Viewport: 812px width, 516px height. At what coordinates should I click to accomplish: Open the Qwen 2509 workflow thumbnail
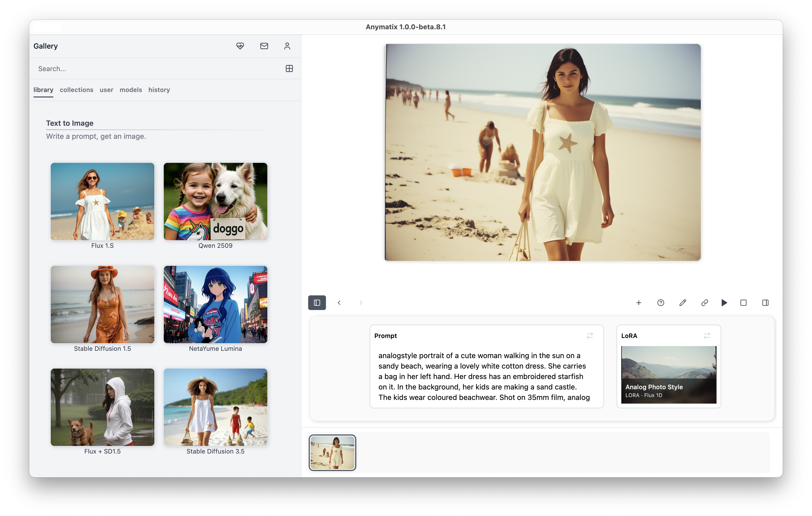[215, 202]
